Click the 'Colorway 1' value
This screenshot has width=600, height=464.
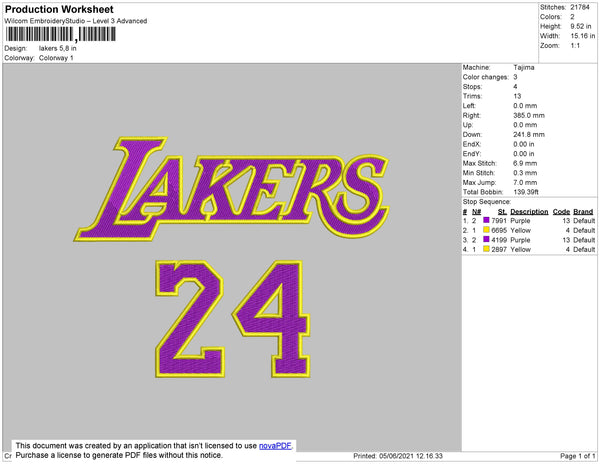(x=56, y=58)
